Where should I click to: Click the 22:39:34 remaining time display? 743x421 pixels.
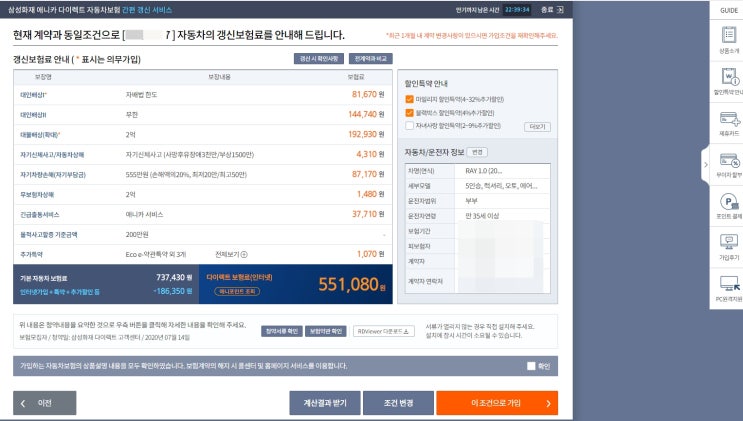pos(517,9)
